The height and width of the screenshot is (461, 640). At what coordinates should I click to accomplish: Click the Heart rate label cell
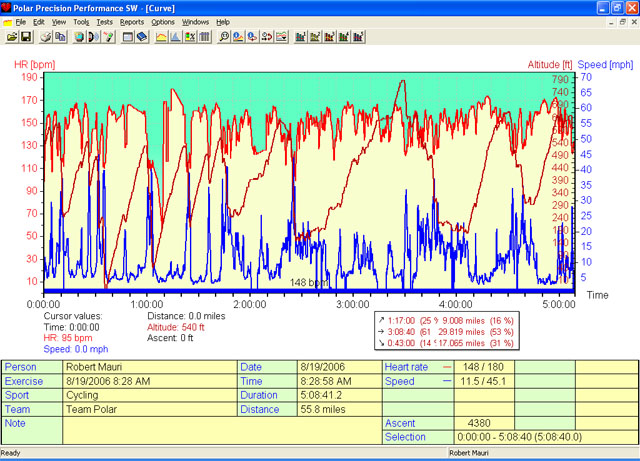pos(418,367)
